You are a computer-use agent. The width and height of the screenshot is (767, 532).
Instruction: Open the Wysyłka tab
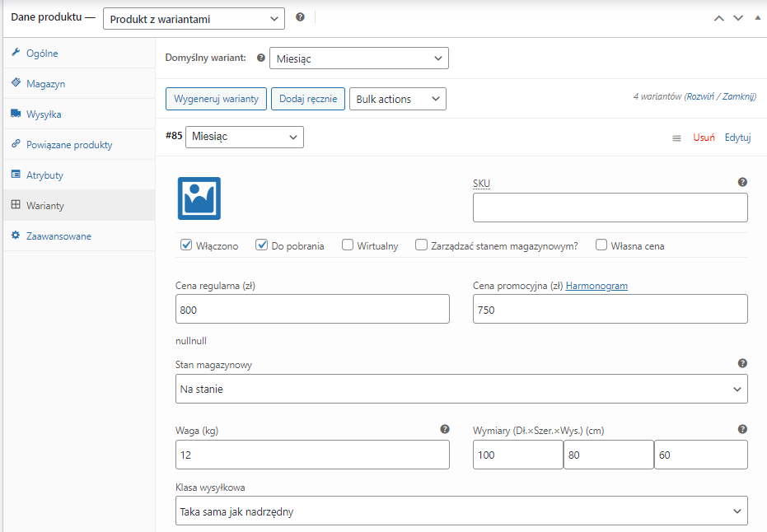click(79, 114)
